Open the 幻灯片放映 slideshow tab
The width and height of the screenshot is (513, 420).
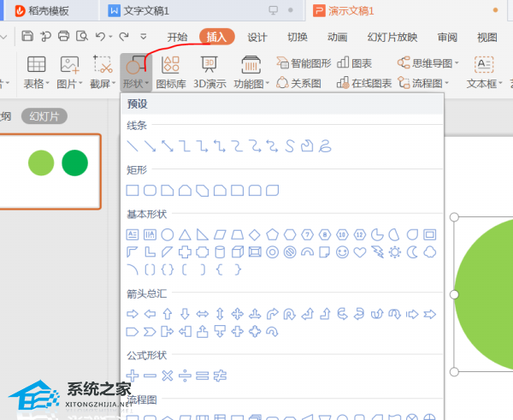coord(392,37)
